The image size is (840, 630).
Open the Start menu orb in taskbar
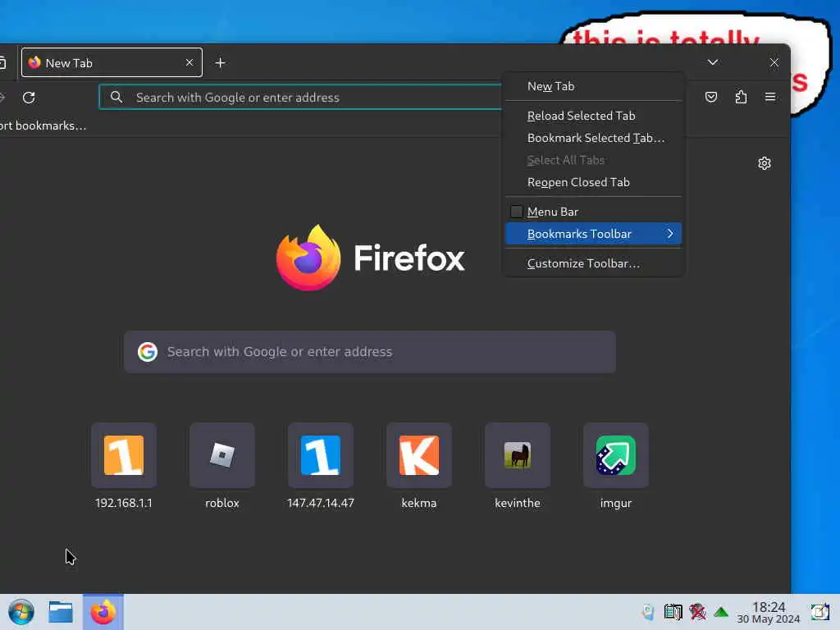click(x=21, y=612)
